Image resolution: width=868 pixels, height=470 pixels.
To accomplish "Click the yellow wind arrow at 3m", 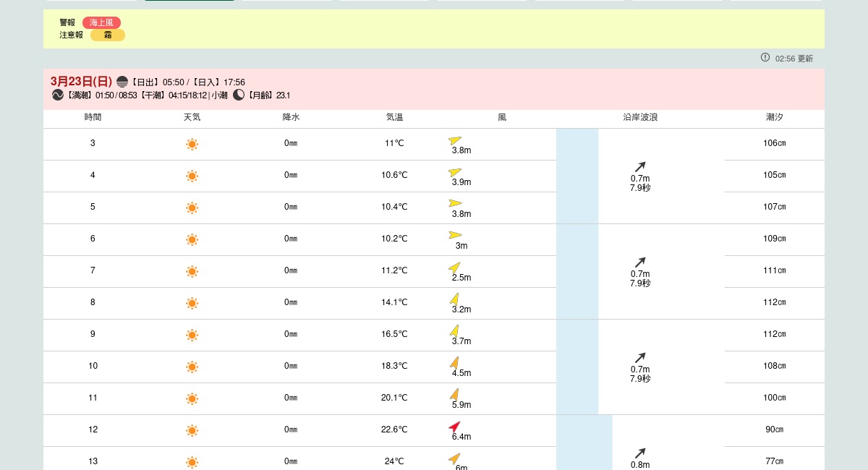I will click(x=455, y=235).
